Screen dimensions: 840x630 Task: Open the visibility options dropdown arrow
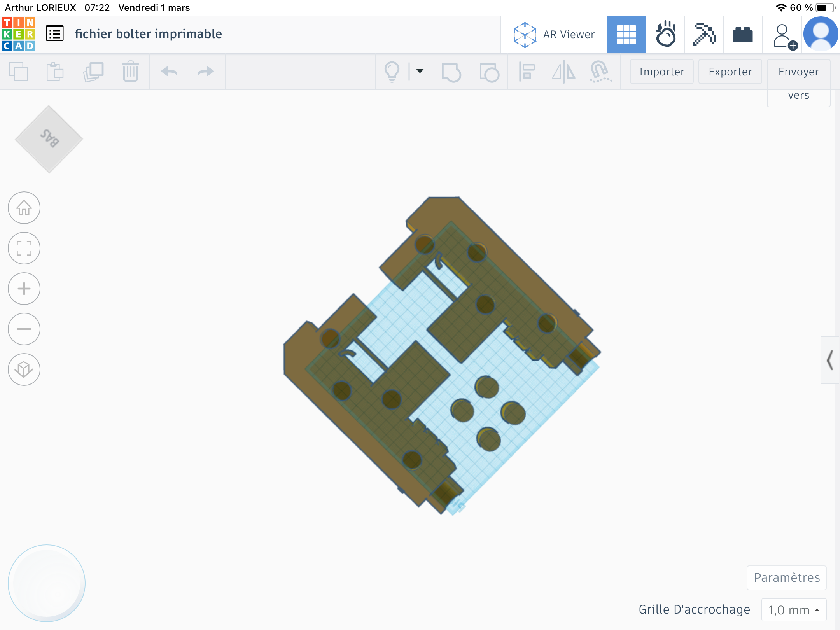420,71
